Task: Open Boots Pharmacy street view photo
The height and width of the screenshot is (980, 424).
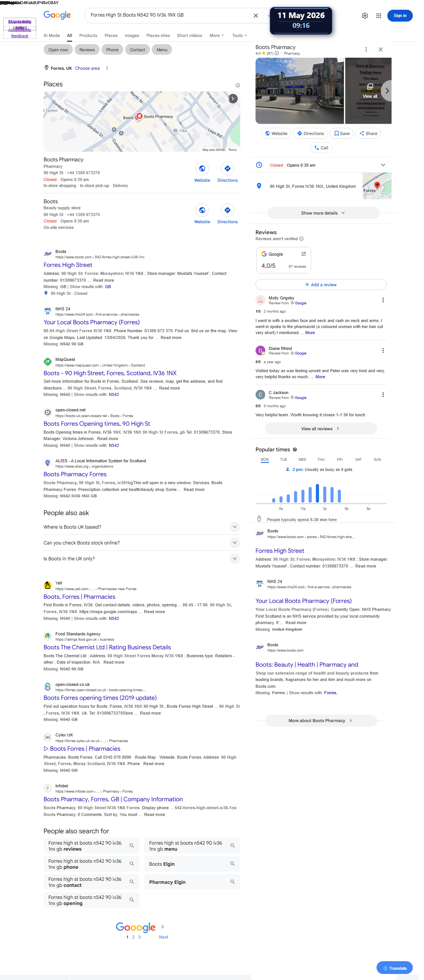Action: pos(303,92)
